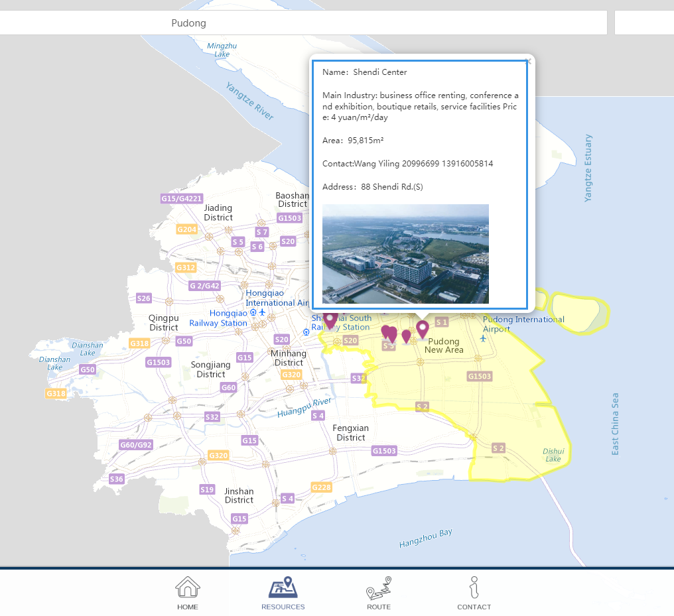The width and height of the screenshot is (674, 616).
Task: Click the S 6 road badge
Action: click(x=257, y=247)
